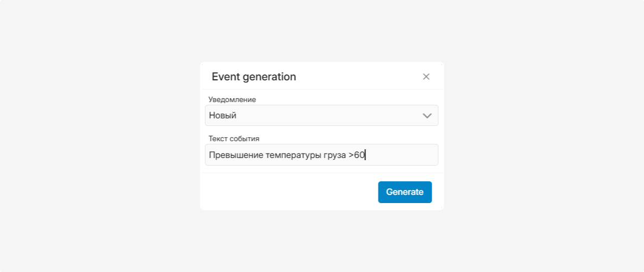This screenshot has height=272, width=644.
Task: Click the Generate button
Action: click(405, 192)
